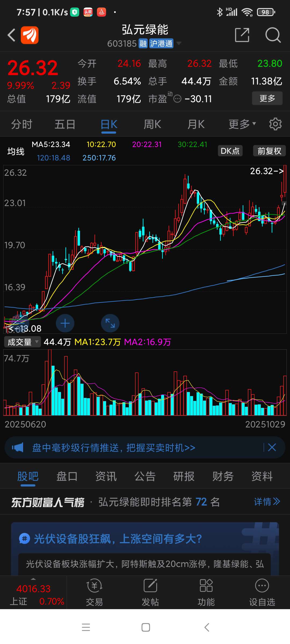Switch to 盘口 tab
The width and height of the screenshot is (290, 644).
[67, 477]
